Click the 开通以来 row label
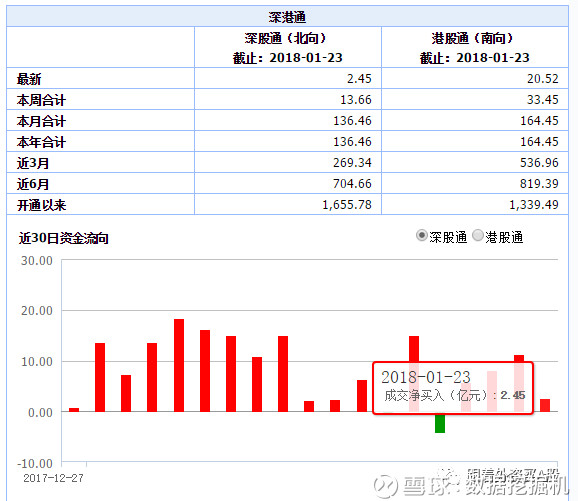The image size is (578, 501). (x=41, y=205)
